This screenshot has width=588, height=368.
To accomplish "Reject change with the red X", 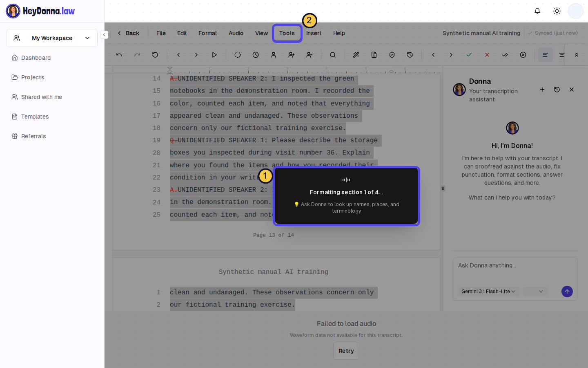I will point(487,55).
